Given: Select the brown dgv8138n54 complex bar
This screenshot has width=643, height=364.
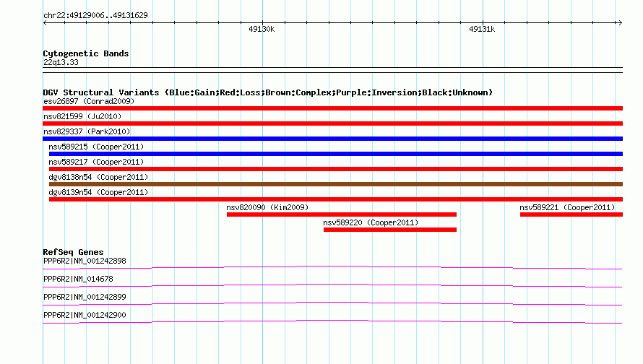Looking at the screenshot, I should [336, 184].
